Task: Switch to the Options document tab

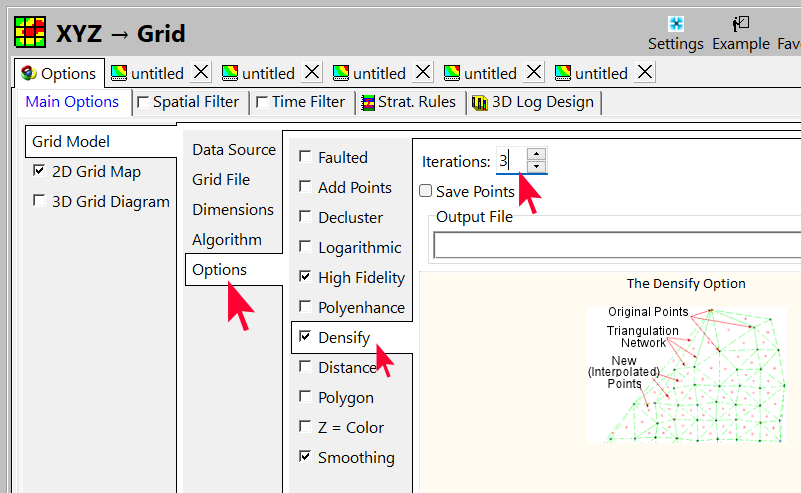Action: pos(58,73)
